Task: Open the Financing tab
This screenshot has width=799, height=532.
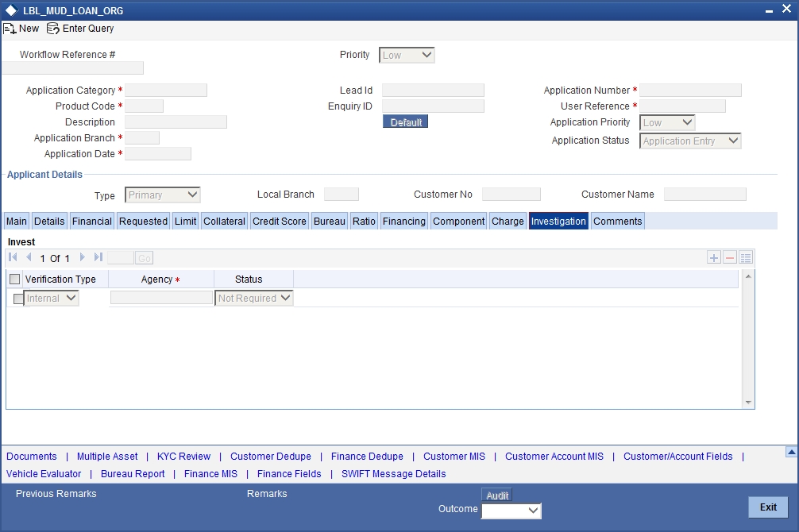Action: pos(404,222)
